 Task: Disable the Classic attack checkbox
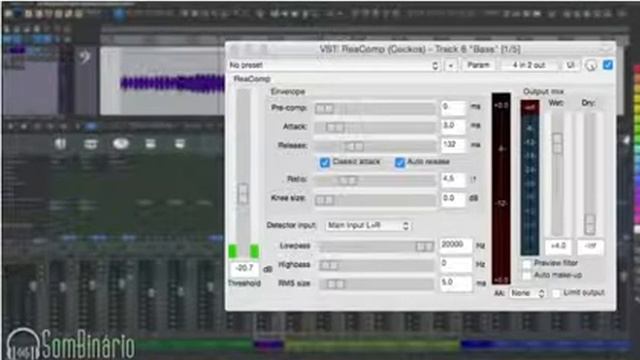coord(324,162)
